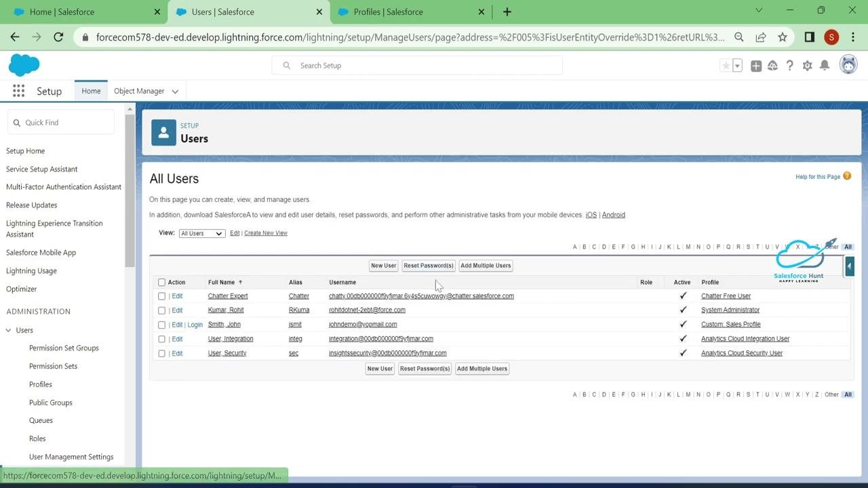Screen dimensions: 868x488
Task: Click the top Reset Password(s) button
Action: (x=429, y=266)
